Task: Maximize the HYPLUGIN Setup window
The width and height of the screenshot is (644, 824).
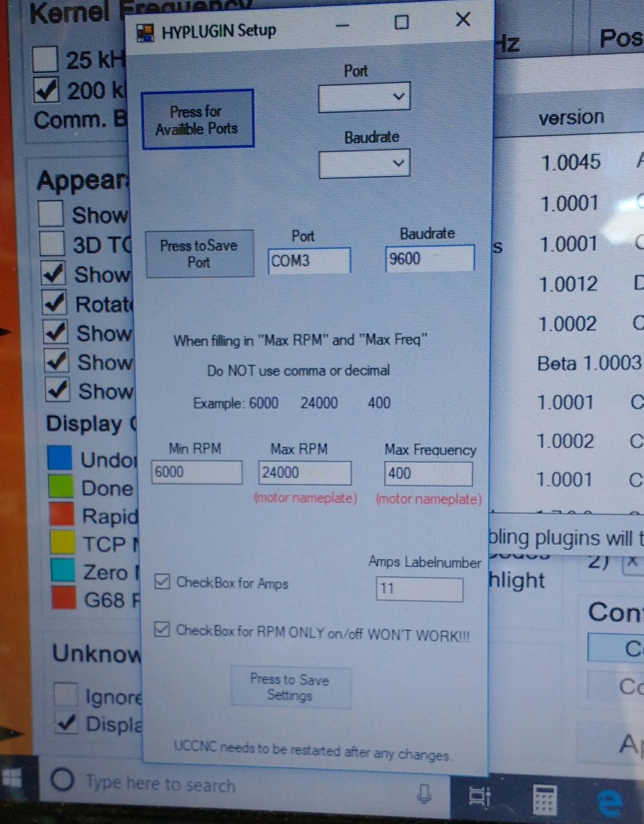Action: [401, 22]
